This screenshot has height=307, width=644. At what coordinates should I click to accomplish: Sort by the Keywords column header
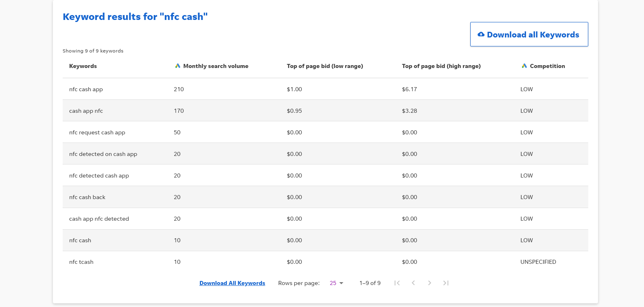coord(83,66)
